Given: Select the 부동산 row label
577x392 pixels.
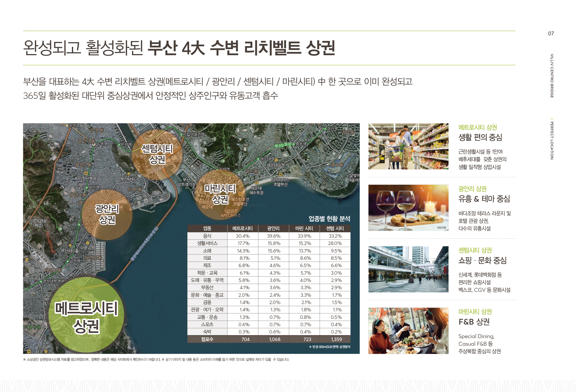Looking at the screenshot, I should tap(207, 287).
